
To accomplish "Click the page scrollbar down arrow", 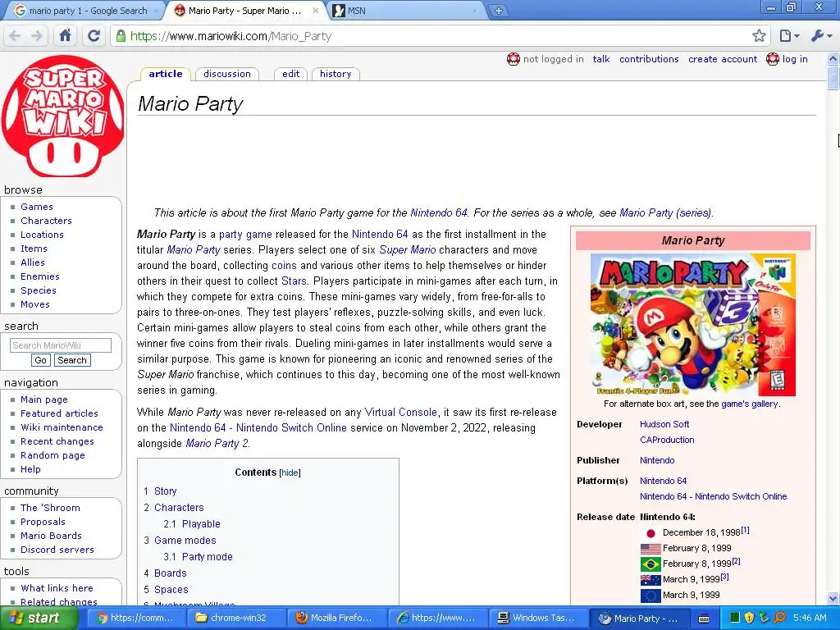I will (833, 598).
